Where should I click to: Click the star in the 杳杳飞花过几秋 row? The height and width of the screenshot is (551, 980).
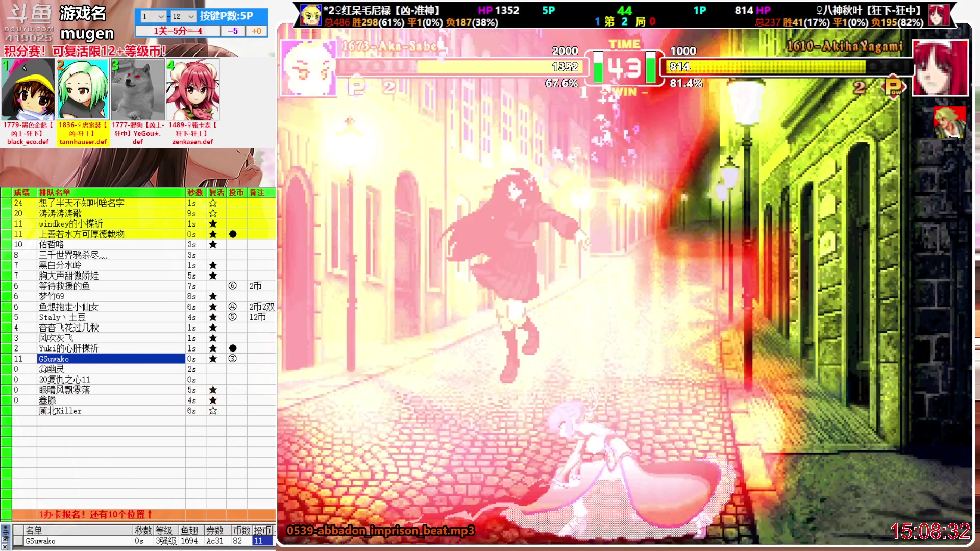[x=213, y=328]
